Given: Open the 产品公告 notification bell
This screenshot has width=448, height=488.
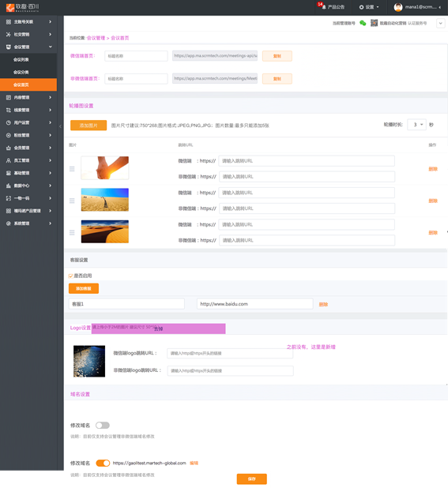Looking at the screenshot, I should [323, 7].
